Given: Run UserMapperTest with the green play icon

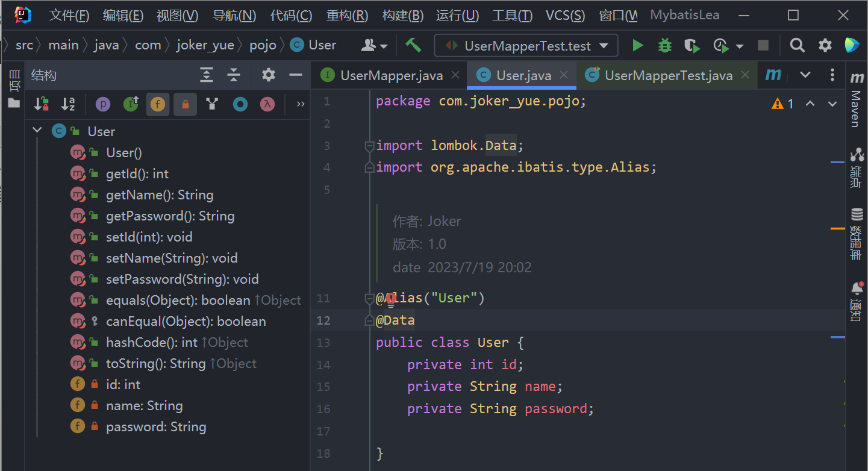Looking at the screenshot, I should point(637,46).
